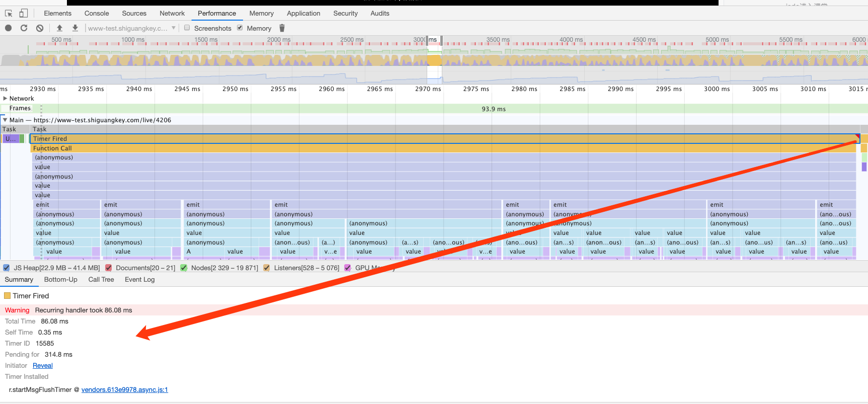Viewport: 868px width, 404px height.
Task: Select the rightmost emit flame bar
Action: [x=836, y=205]
